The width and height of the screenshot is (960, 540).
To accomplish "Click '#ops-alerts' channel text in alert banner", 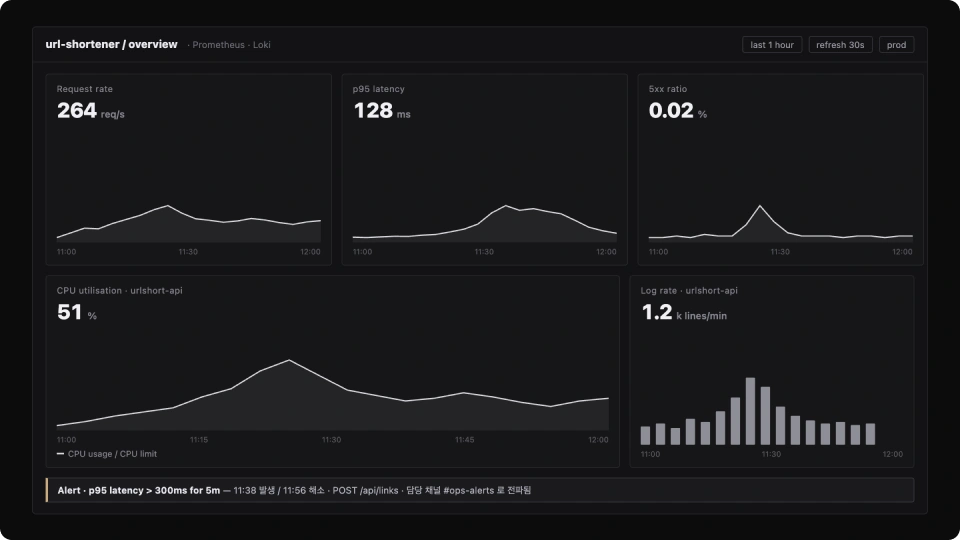I will (x=468, y=490).
